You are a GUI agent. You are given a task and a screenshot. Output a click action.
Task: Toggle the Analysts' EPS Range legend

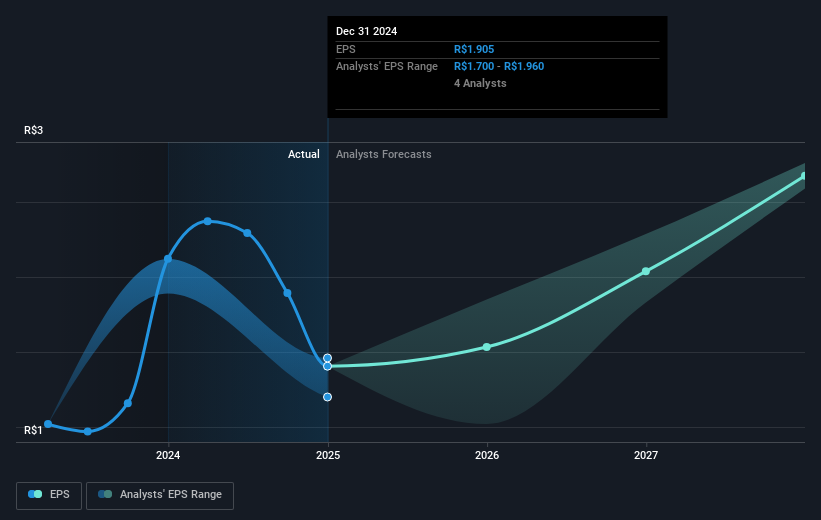160,495
